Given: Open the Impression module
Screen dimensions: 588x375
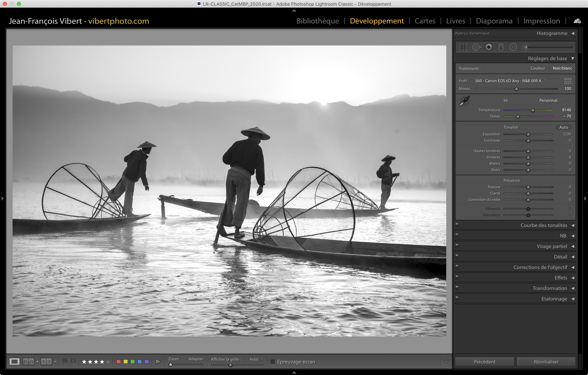Looking at the screenshot, I should (x=541, y=21).
